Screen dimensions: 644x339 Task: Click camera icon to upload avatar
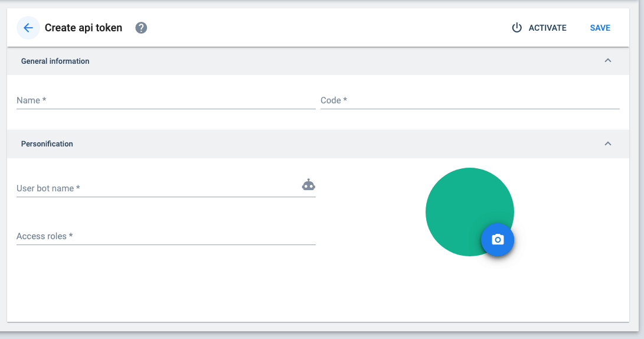pyautogui.click(x=498, y=240)
